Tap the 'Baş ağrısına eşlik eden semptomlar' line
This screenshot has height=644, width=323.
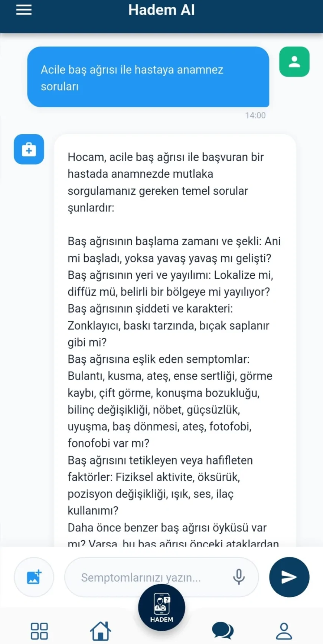tap(159, 359)
